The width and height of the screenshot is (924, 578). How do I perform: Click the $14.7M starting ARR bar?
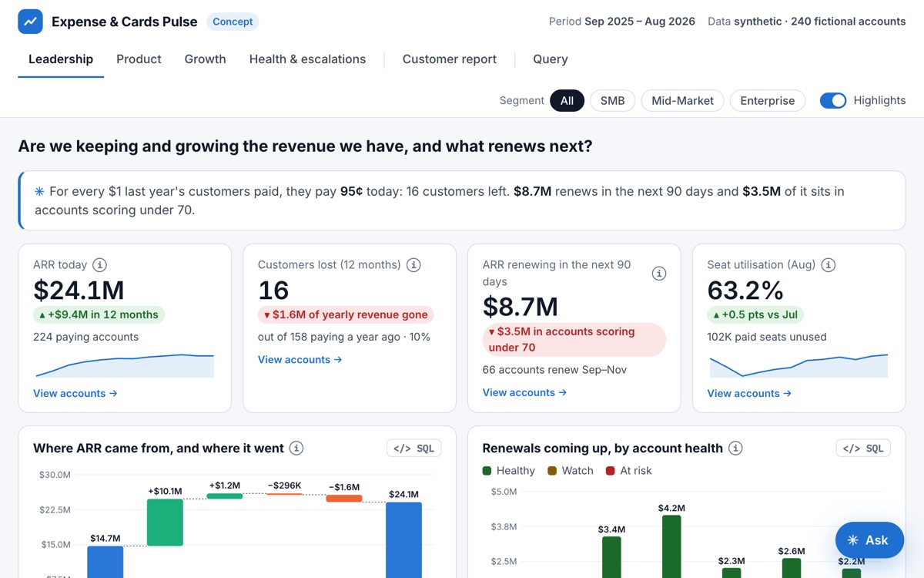pyautogui.click(x=105, y=562)
